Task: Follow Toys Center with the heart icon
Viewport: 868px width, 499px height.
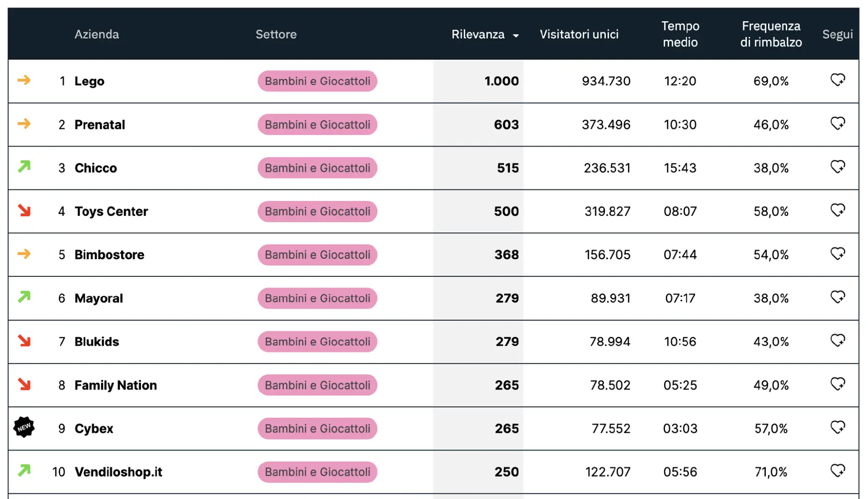Action: 837,210
